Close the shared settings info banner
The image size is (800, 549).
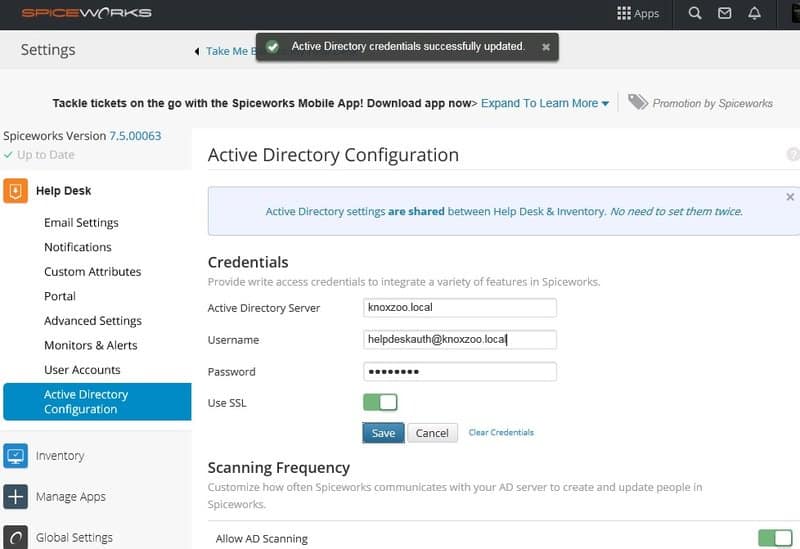coord(790,197)
